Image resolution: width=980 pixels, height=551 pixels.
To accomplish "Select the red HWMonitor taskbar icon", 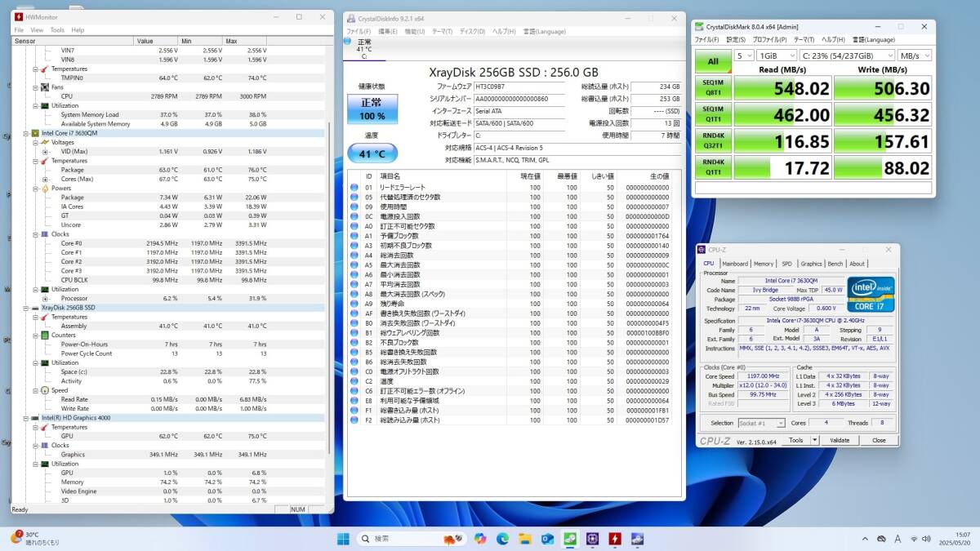I will pyautogui.click(x=614, y=539).
